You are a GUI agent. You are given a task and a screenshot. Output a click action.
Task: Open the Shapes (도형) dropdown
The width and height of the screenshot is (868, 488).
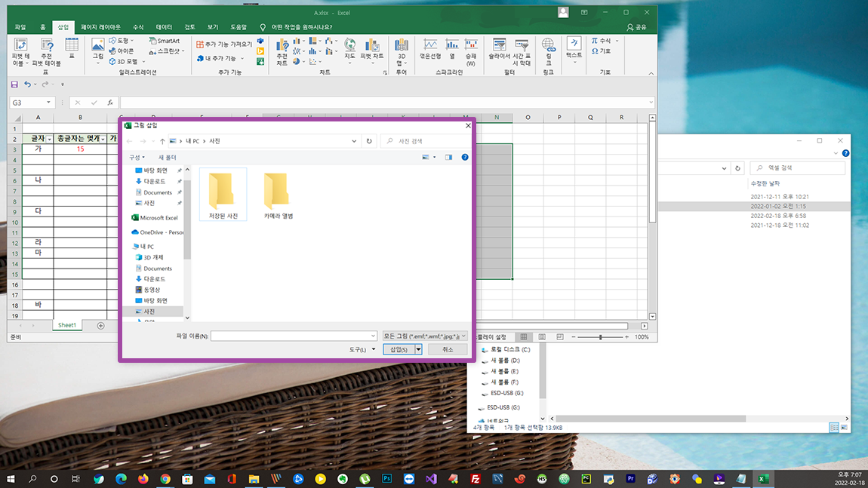tap(122, 41)
